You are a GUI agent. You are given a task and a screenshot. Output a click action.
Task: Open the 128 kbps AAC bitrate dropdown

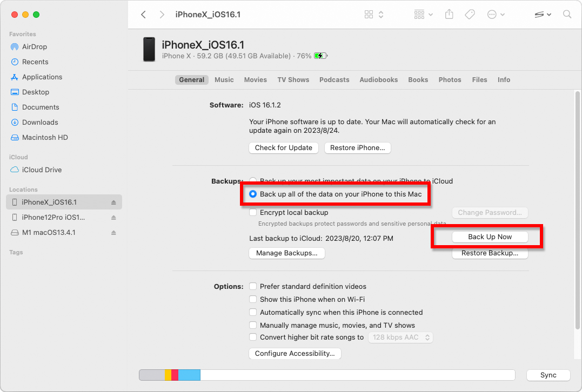tap(400, 337)
